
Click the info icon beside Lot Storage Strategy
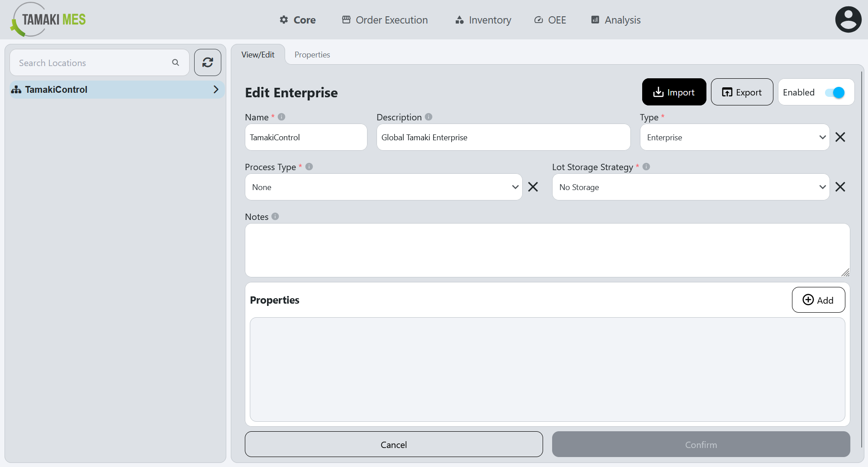[646, 167]
